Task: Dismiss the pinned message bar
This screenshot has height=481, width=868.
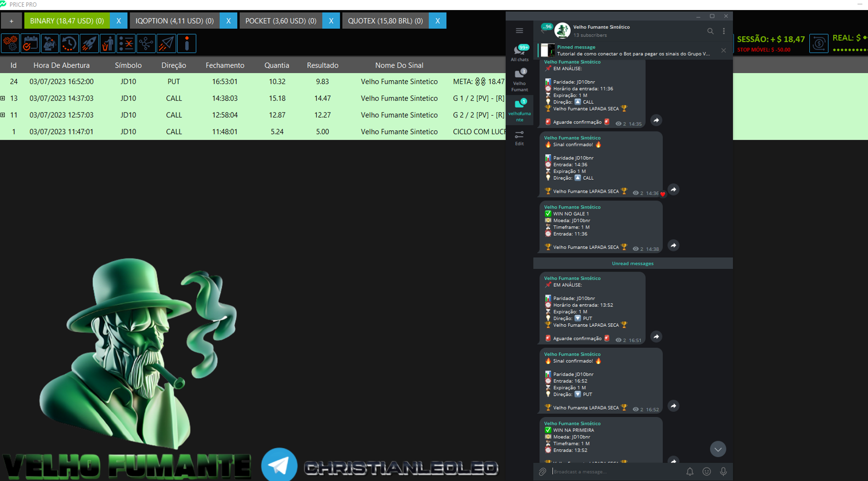Action: [x=723, y=50]
